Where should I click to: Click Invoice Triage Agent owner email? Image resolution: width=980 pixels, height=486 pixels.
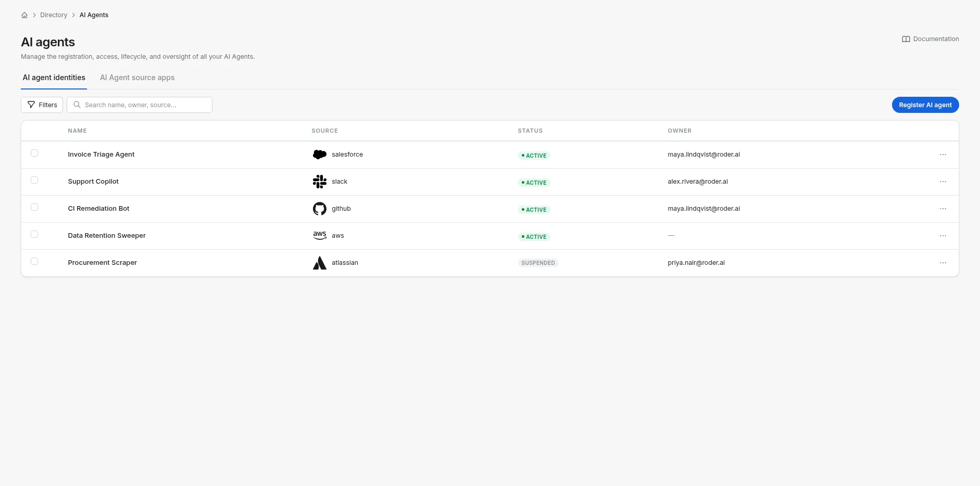pos(703,155)
